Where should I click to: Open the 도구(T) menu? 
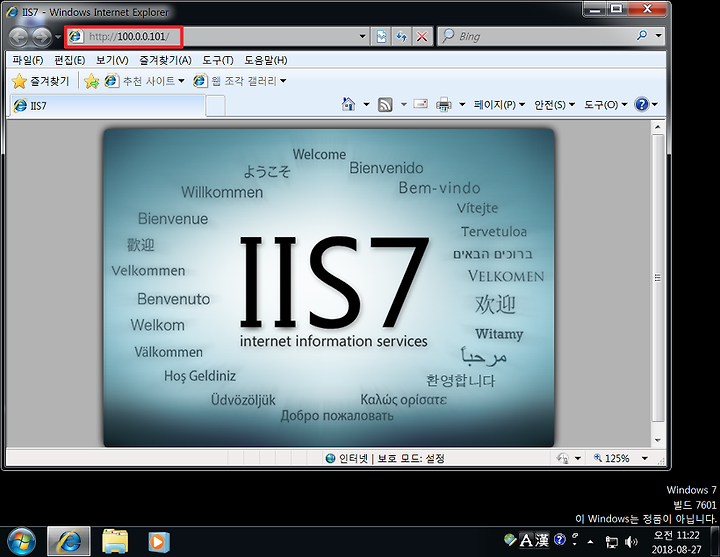(x=218, y=60)
